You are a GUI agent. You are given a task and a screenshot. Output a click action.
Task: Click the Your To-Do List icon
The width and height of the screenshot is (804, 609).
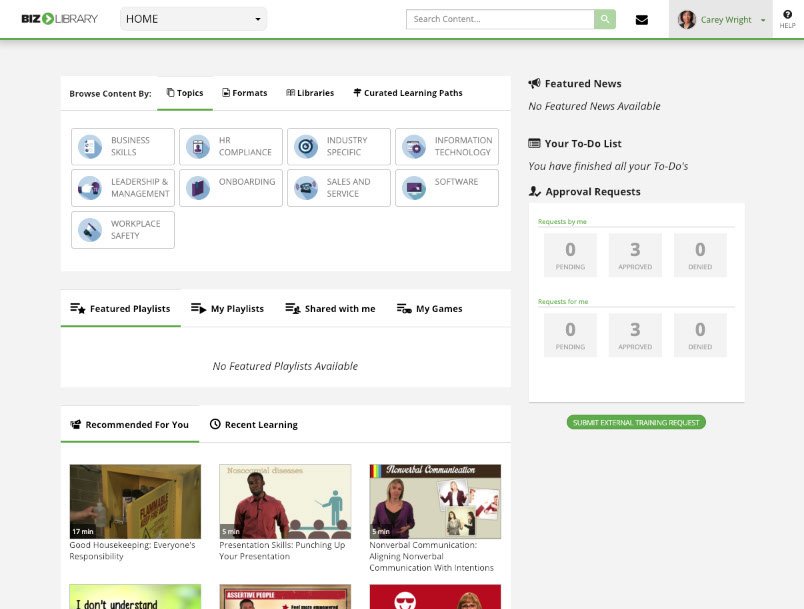point(534,144)
